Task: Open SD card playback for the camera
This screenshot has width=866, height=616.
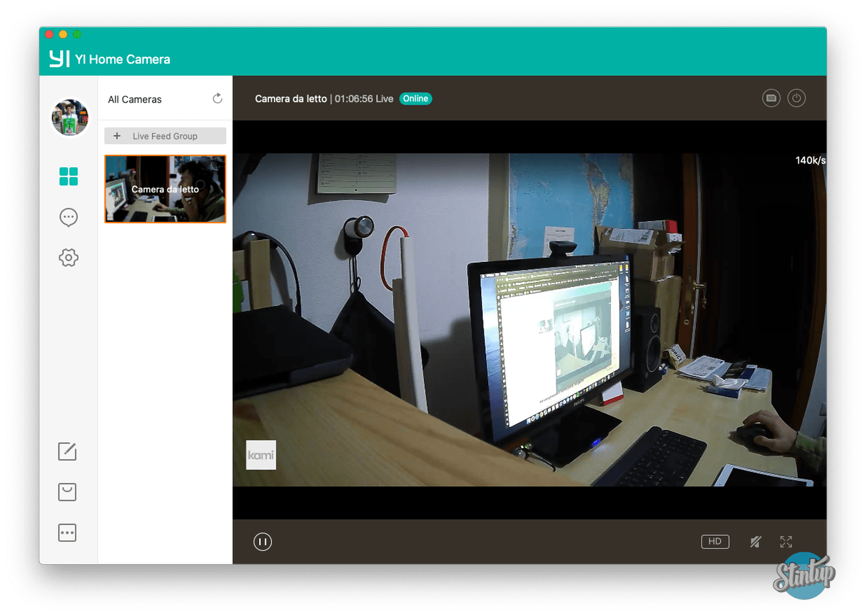Action: click(771, 98)
